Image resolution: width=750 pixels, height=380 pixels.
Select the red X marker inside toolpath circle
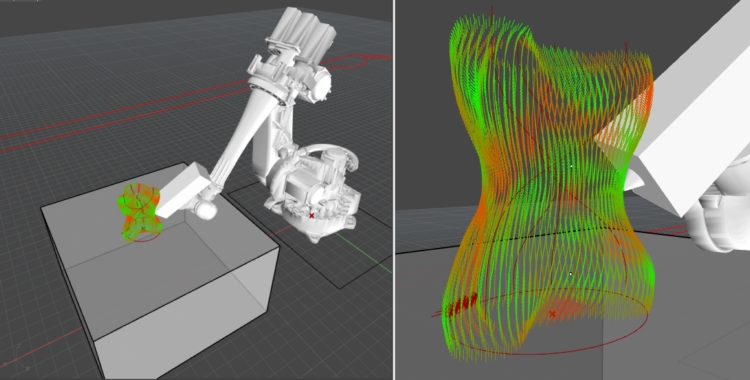tap(552, 314)
